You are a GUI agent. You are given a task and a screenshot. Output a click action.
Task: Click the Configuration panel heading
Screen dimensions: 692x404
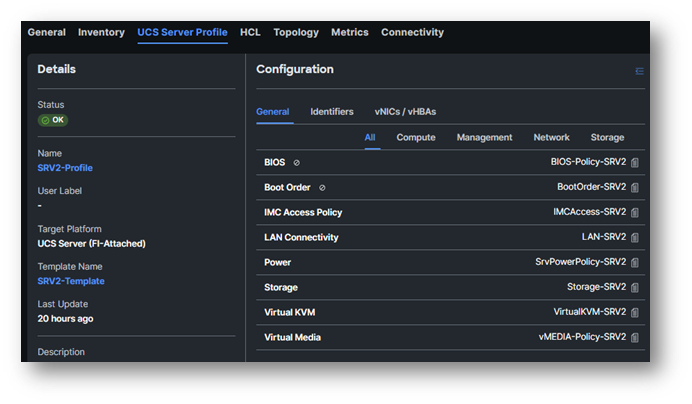(x=295, y=69)
